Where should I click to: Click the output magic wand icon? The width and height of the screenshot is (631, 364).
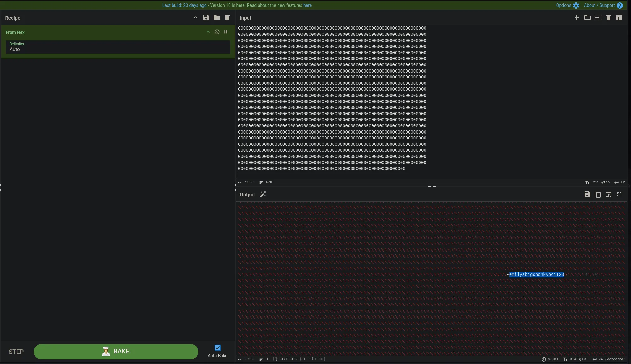coord(263,195)
